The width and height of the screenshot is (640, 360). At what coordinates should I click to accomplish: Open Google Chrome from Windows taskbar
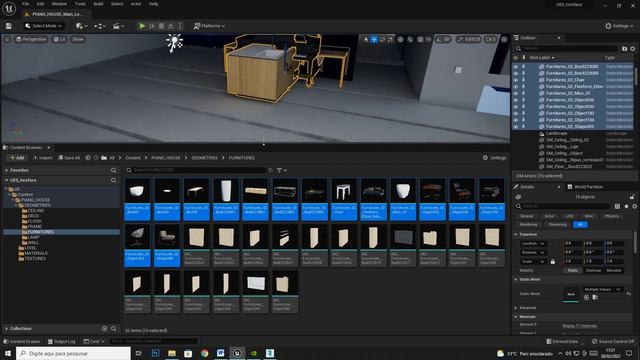click(x=204, y=353)
